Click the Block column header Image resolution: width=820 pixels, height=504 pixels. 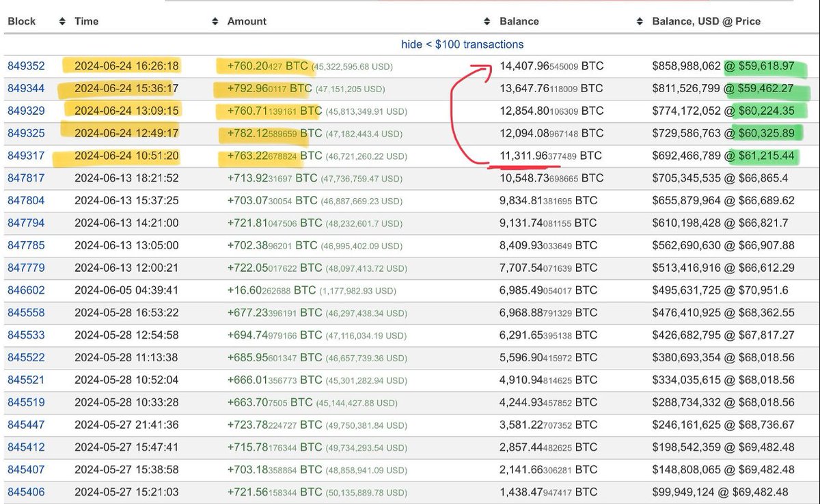22,21
